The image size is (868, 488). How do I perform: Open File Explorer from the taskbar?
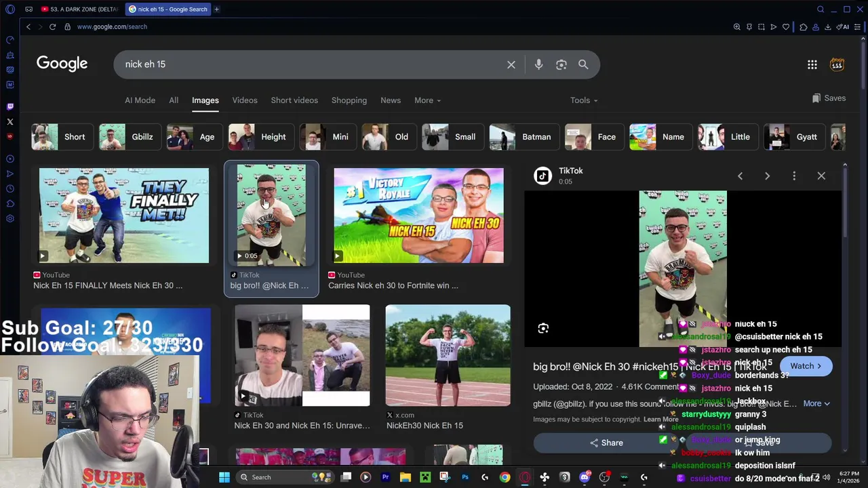tap(405, 477)
